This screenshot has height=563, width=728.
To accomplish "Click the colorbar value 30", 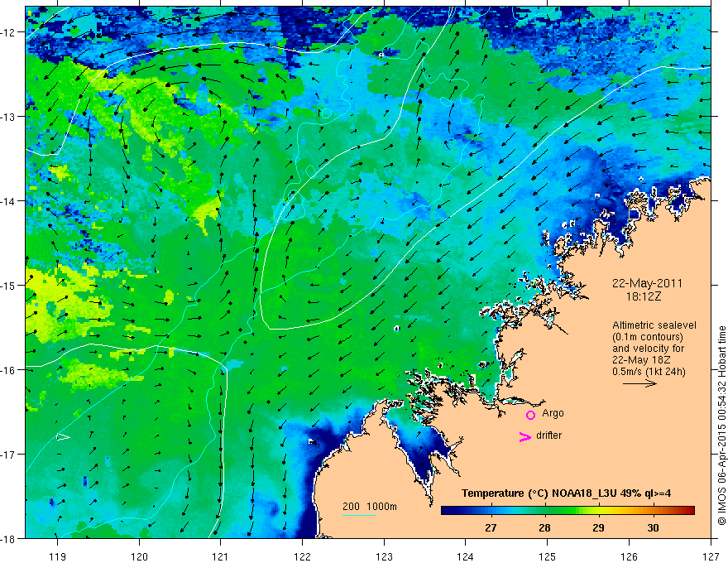I will coord(653,528).
